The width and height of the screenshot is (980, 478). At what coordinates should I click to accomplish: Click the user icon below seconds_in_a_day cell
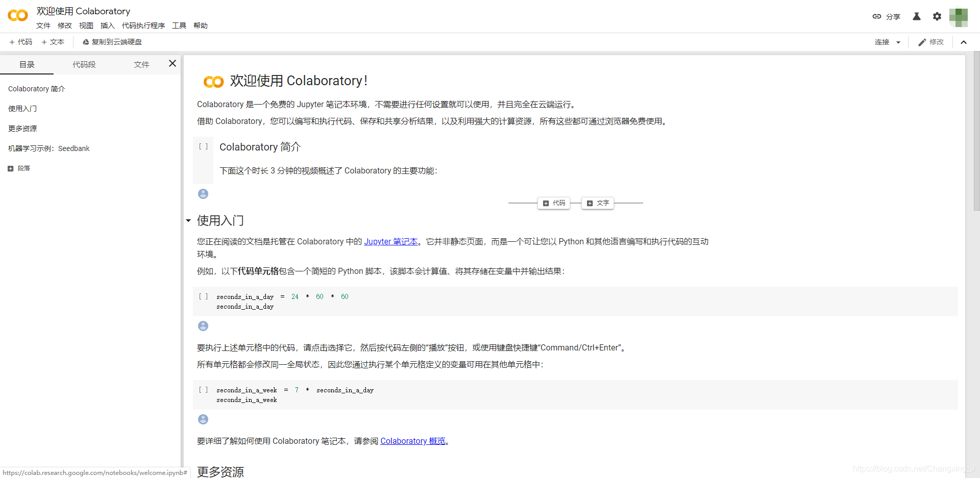[x=203, y=326]
